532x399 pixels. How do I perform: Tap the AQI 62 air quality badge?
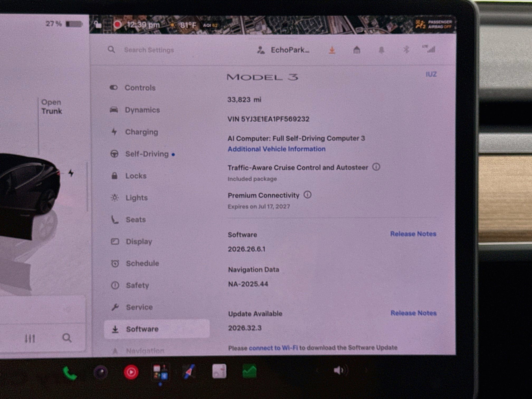pos(210,25)
